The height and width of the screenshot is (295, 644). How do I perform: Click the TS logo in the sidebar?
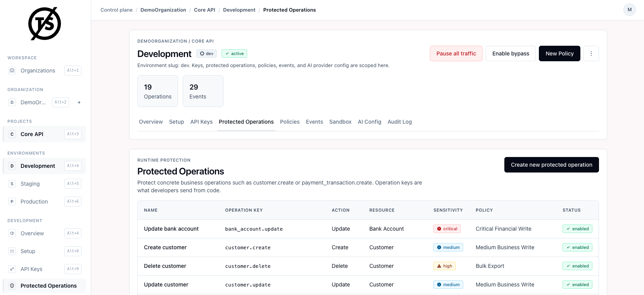coord(45,24)
